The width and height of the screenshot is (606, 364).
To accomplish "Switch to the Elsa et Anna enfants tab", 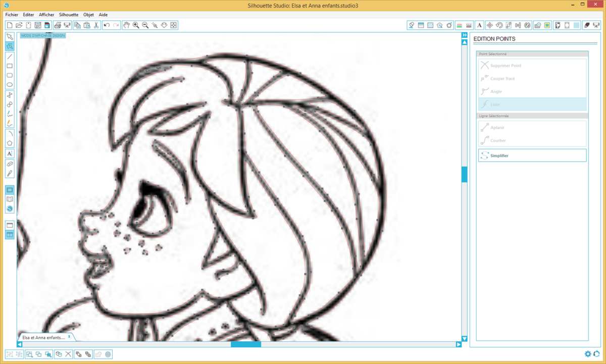I will coord(43,337).
